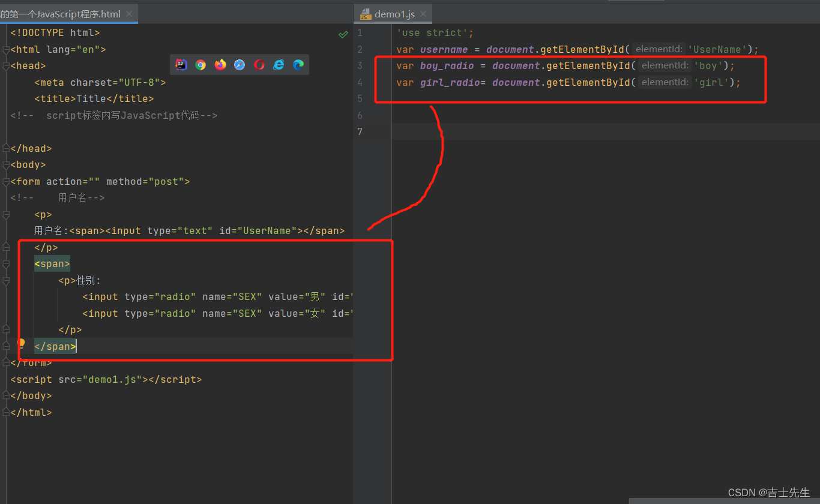The height and width of the screenshot is (504, 820).
Task: Click line number 7 in demo1.js gutter
Action: point(360,132)
